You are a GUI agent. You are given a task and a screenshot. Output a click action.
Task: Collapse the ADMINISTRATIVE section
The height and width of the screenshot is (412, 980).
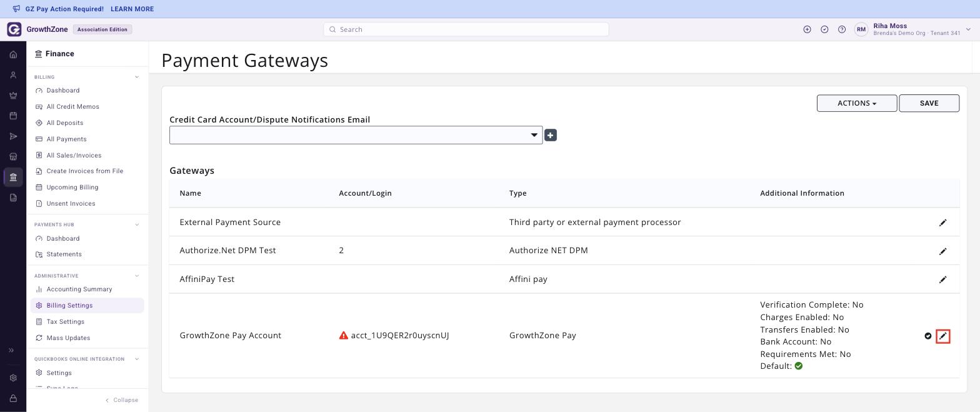pos(137,276)
